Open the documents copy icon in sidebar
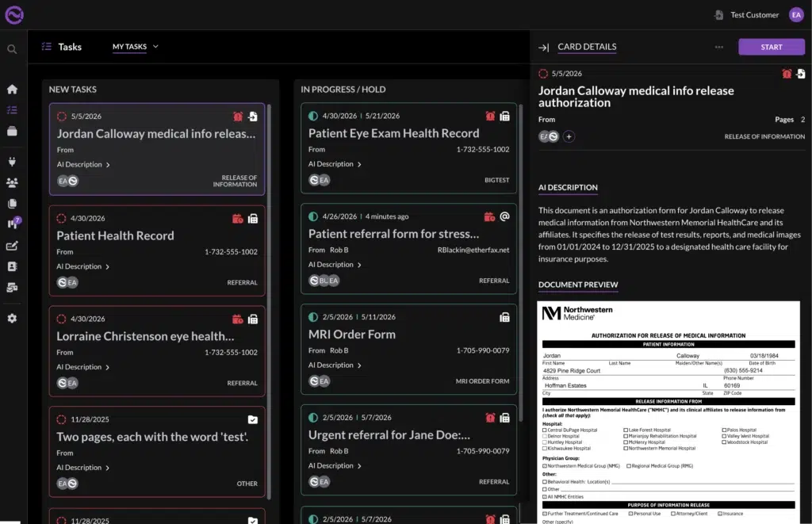 (x=12, y=204)
